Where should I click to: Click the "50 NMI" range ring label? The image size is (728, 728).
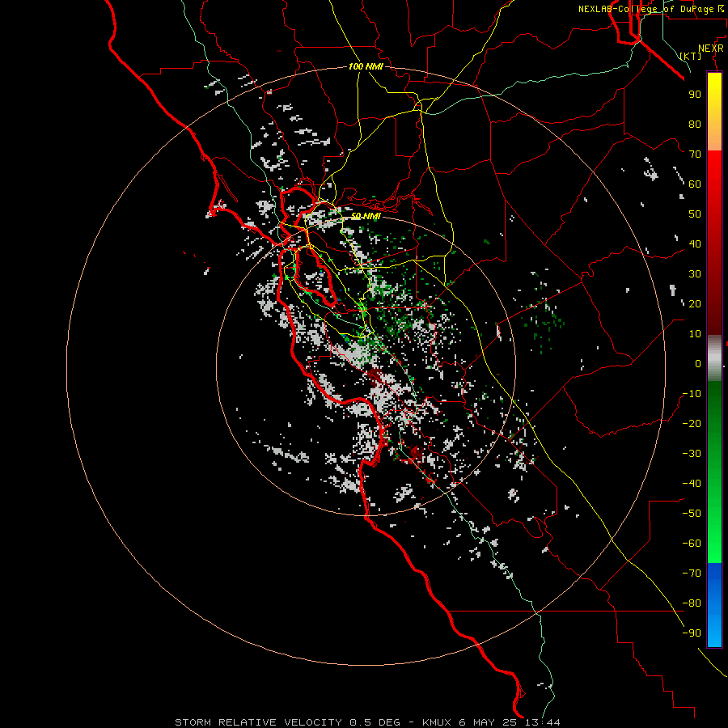(366, 216)
